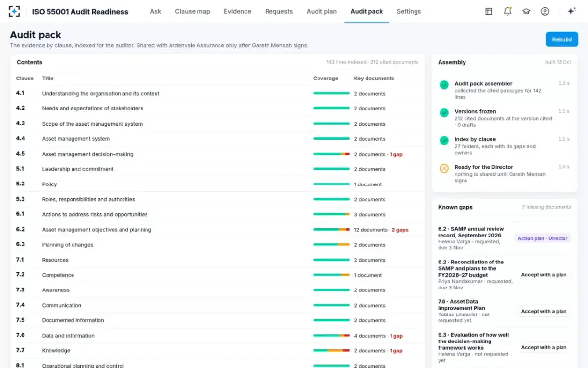
Task: Click the Action plan · Director tag
Action: [x=543, y=238]
